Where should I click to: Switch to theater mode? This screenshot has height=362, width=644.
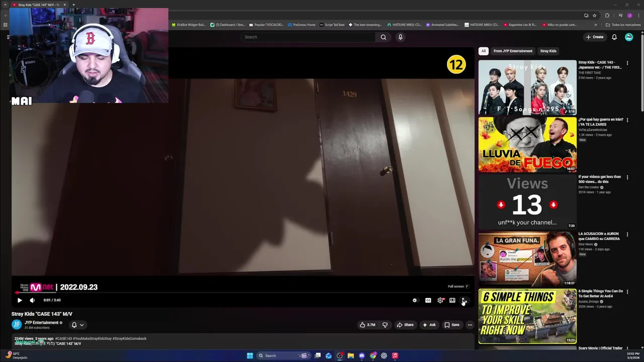coord(452,300)
